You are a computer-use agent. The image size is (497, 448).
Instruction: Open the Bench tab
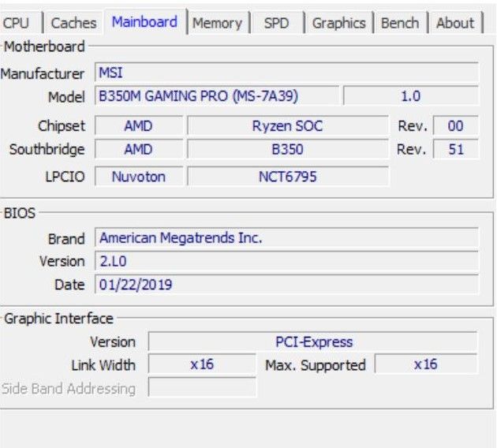point(399,23)
